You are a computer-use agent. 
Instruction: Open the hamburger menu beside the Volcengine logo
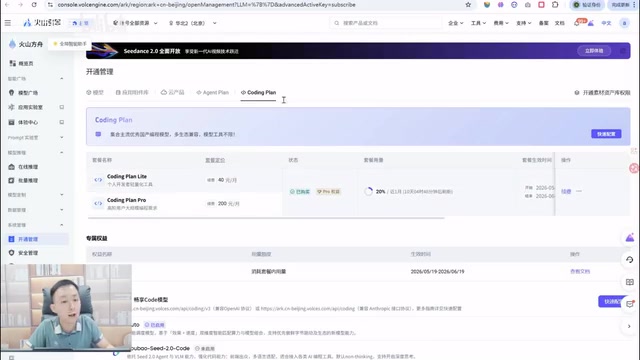(8, 23)
